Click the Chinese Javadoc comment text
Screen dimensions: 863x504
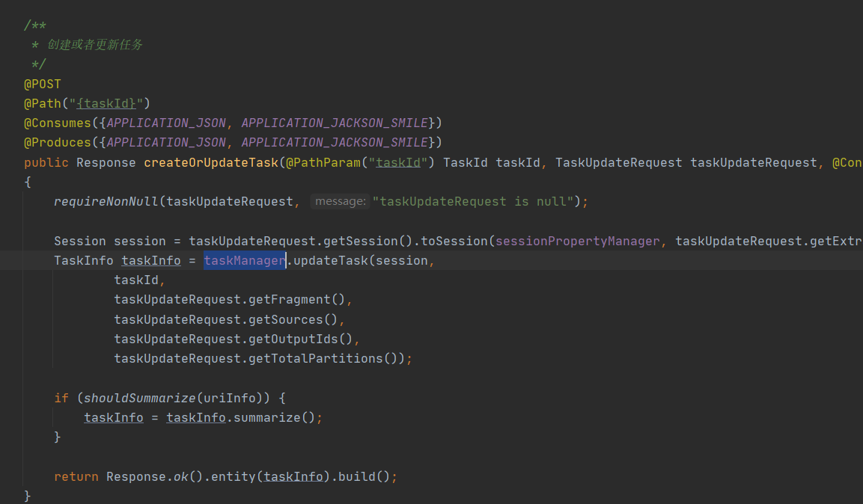coord(94,45)
